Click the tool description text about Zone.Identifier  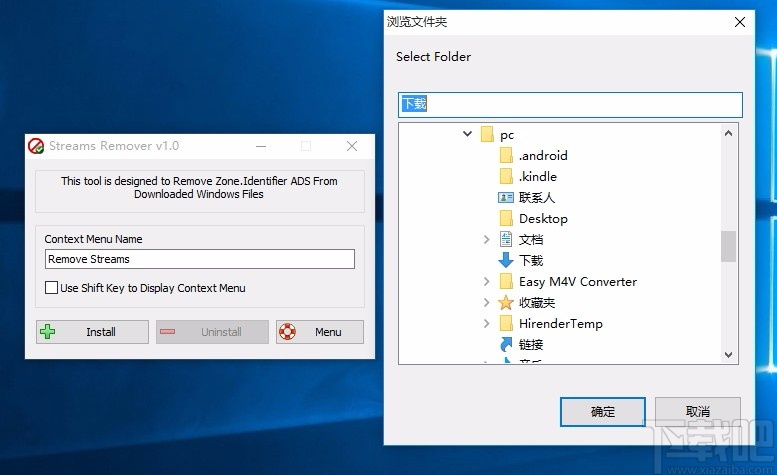[x=199, y=187]
